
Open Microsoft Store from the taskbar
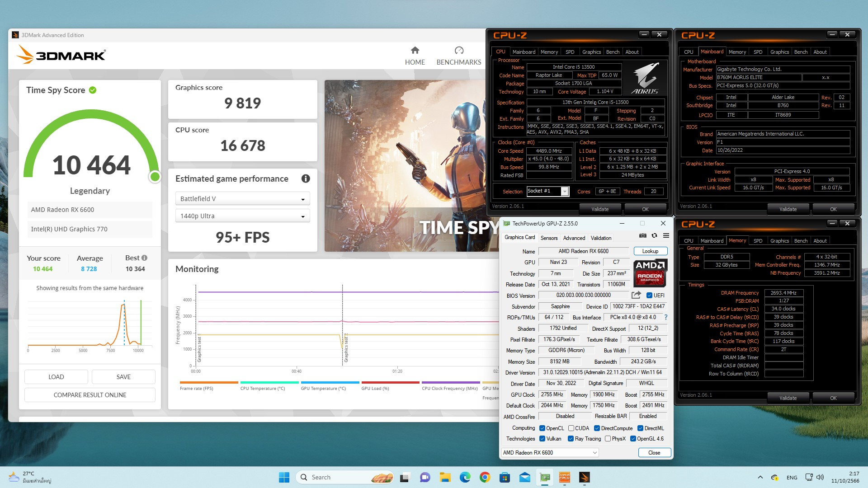[x=505, y=477]
